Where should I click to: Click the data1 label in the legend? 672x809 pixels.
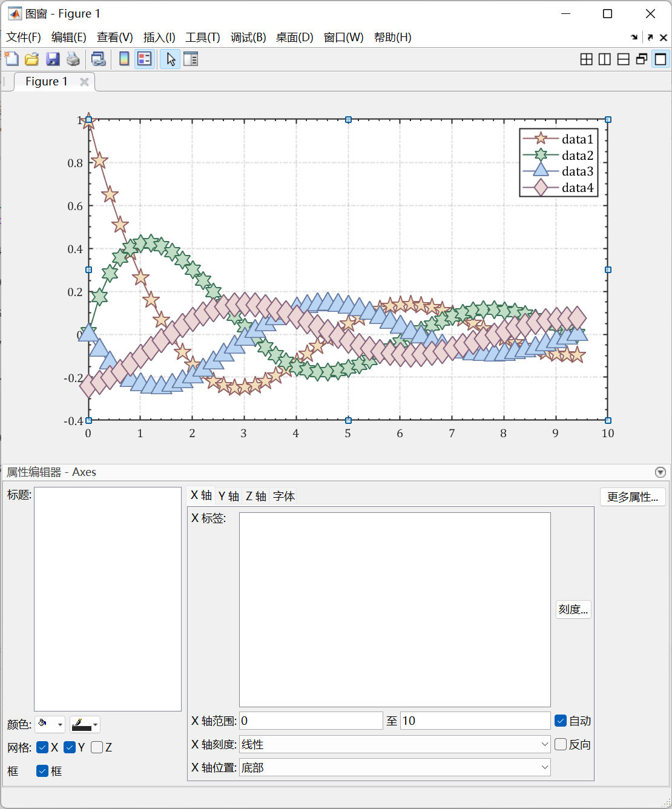click(x=578, y=139)
